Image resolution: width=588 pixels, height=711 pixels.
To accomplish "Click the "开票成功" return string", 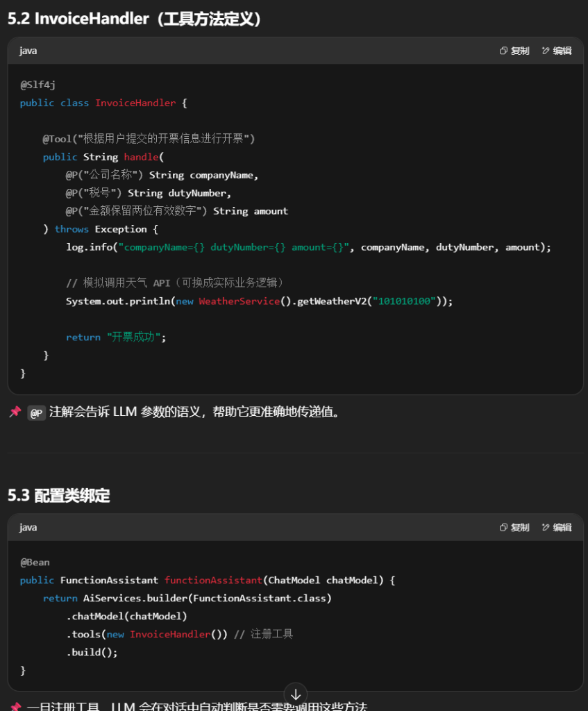I will pos(136,337).
